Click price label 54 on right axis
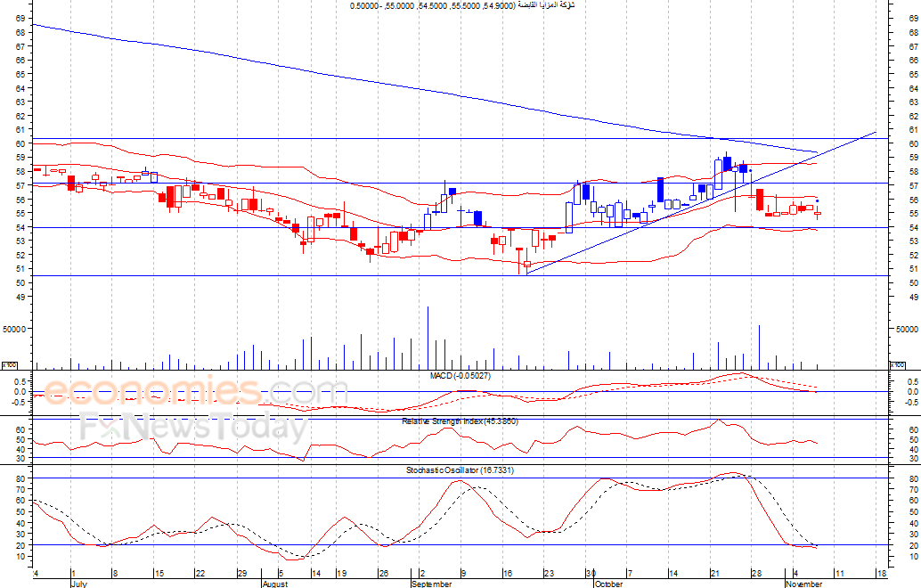The height and width of the screenshot is (588, 921). coord(913,227)
